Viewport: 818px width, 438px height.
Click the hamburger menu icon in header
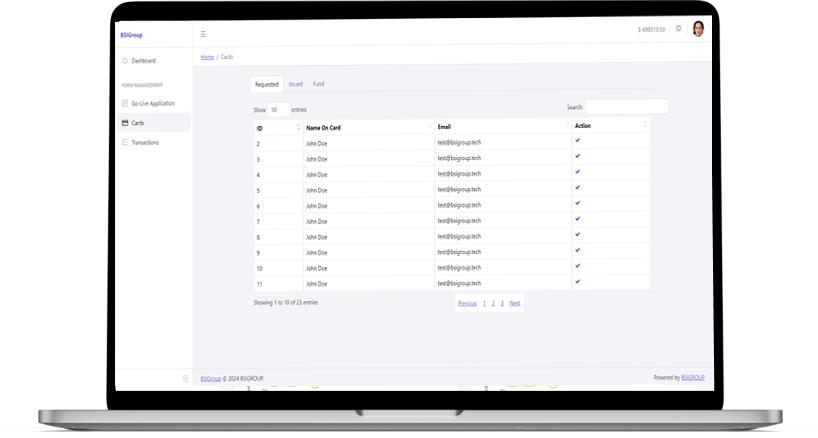click(x=204, y=33)
